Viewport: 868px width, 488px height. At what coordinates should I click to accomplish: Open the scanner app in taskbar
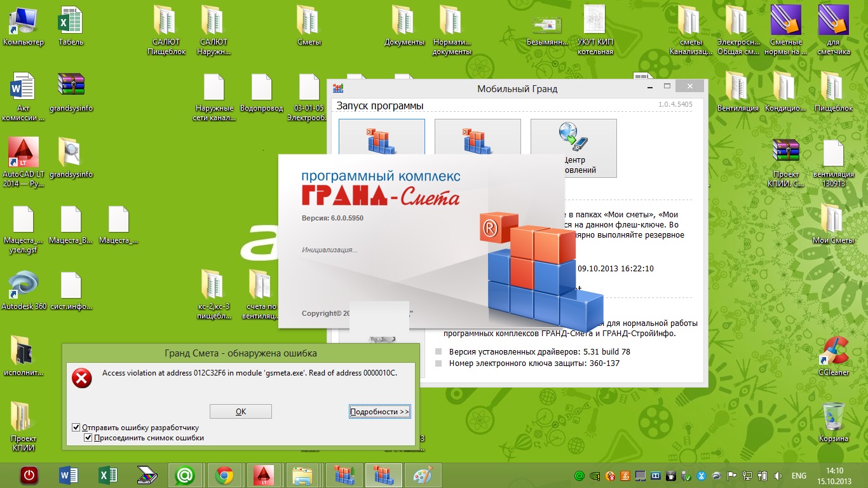point(147,475)
